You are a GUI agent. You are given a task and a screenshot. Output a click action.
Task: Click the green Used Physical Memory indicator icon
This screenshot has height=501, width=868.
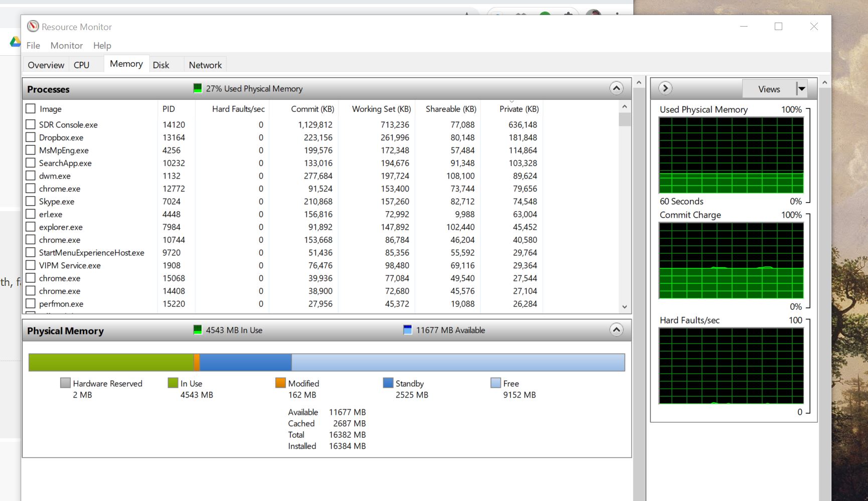coord(198,88)
